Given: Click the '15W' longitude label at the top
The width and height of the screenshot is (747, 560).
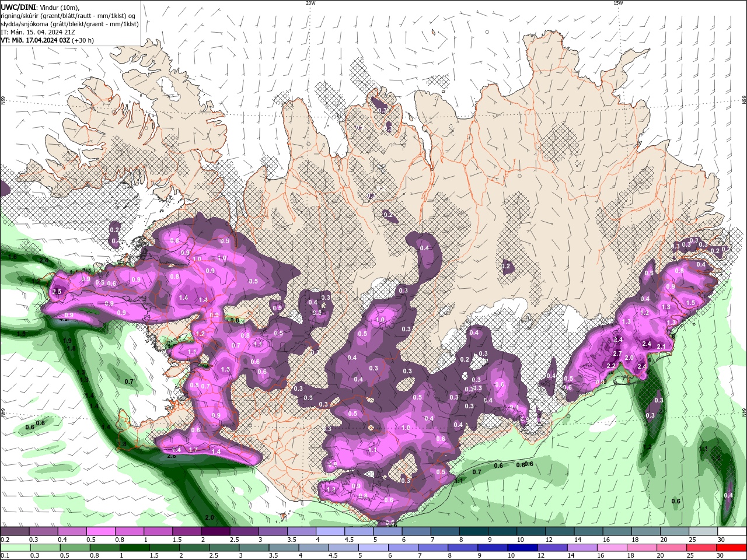Looking at the screenshot, I should (x=619, y=3).
